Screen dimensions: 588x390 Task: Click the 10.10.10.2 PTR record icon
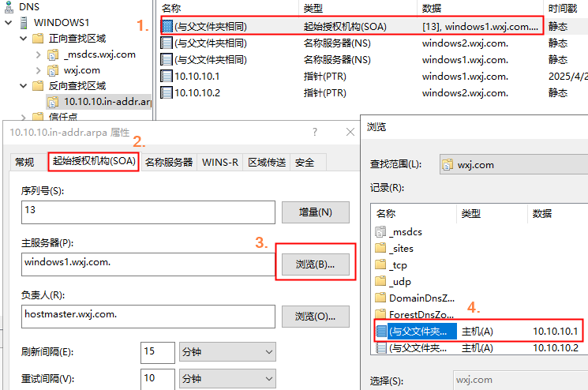(167, 92)
